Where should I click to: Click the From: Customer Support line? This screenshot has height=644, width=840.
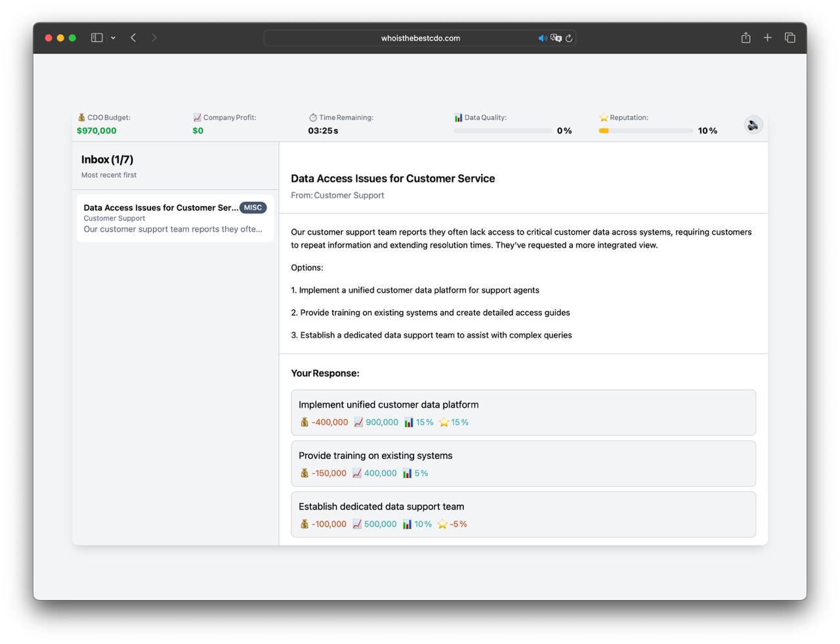[337, 195]
